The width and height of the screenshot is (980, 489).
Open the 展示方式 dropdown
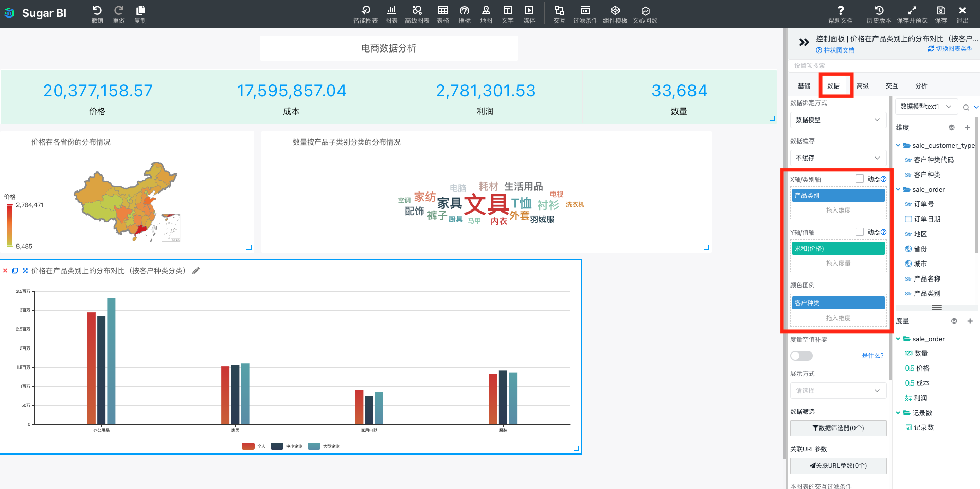[839, 391]
